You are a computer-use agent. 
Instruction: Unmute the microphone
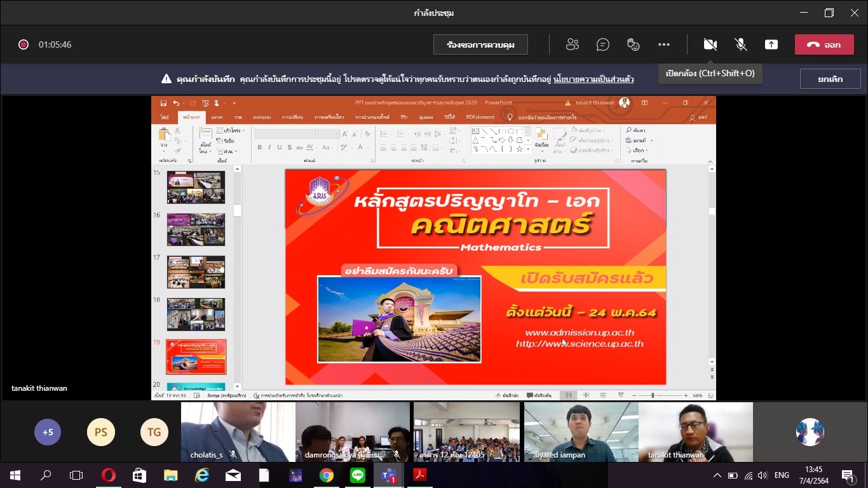pos(740,44)
